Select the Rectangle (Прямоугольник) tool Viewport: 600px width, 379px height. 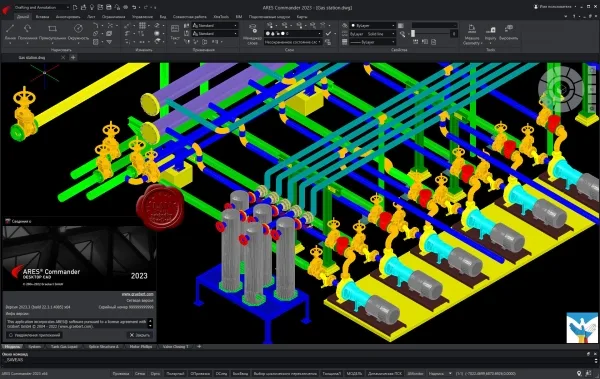[52, 32]
